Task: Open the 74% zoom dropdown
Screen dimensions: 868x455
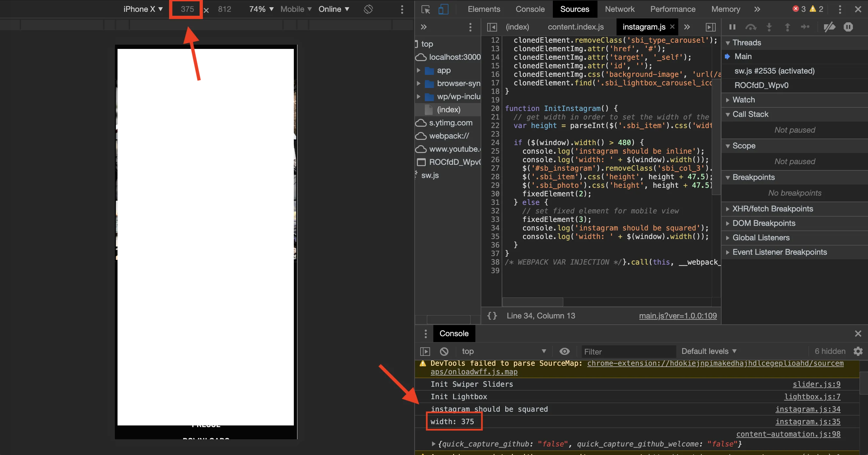Action: coord(261,10)
